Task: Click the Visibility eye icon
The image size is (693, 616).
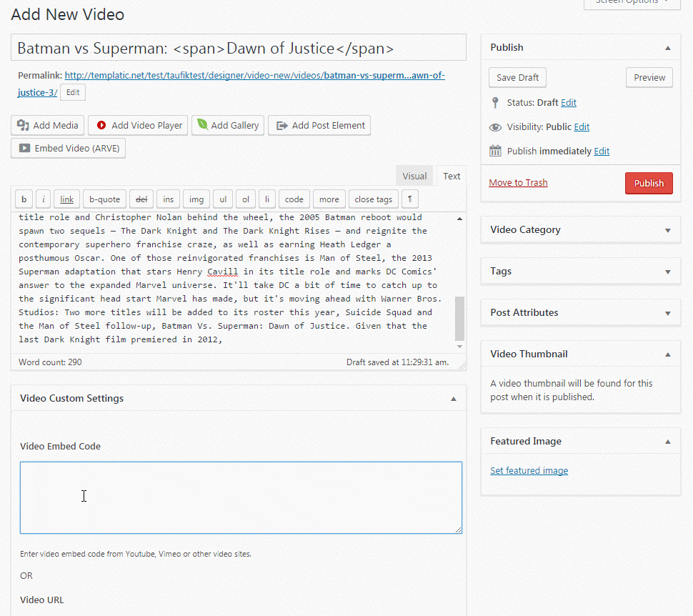Action: (x=495, y=127)
